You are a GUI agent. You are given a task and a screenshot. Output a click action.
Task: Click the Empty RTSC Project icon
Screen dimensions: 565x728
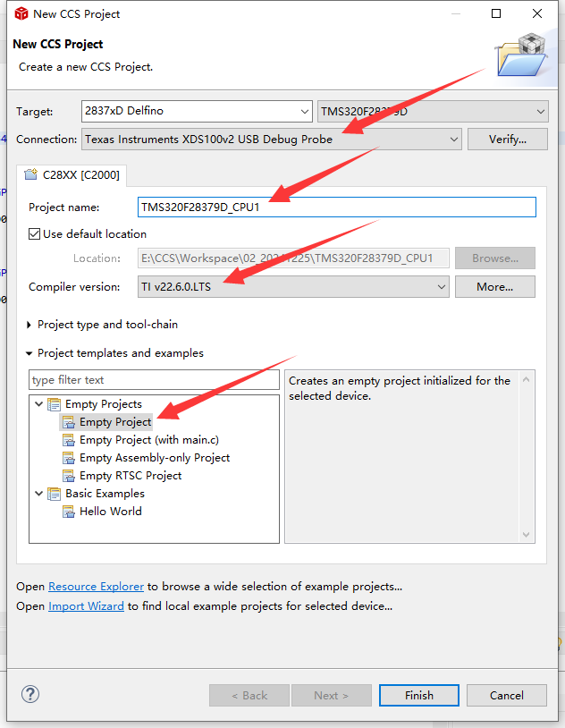(69, 476)
